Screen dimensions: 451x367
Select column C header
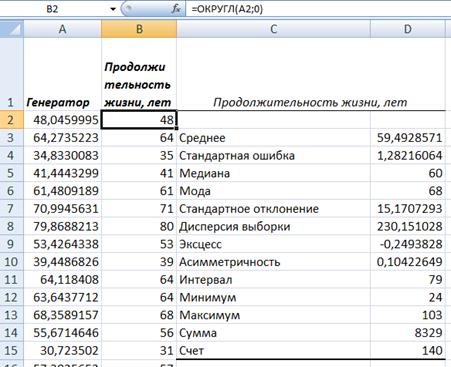tap(274, 29)
